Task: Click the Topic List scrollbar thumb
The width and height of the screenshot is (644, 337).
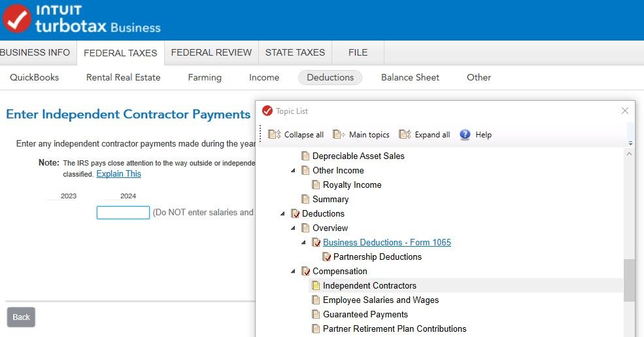Action: tap(629, 280)
